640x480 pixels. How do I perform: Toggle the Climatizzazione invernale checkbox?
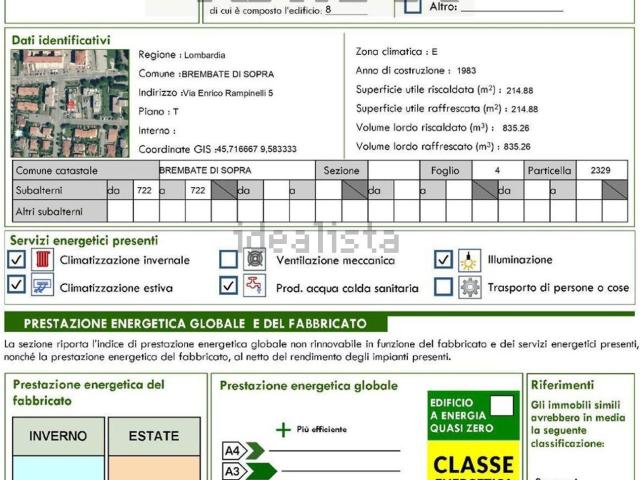17,260
